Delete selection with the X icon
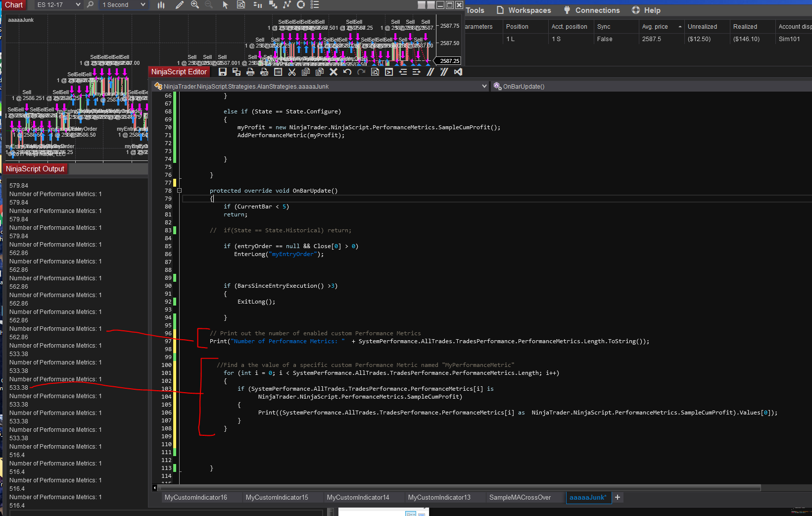This screenshot has height=516, width=812. click(334, 72)
